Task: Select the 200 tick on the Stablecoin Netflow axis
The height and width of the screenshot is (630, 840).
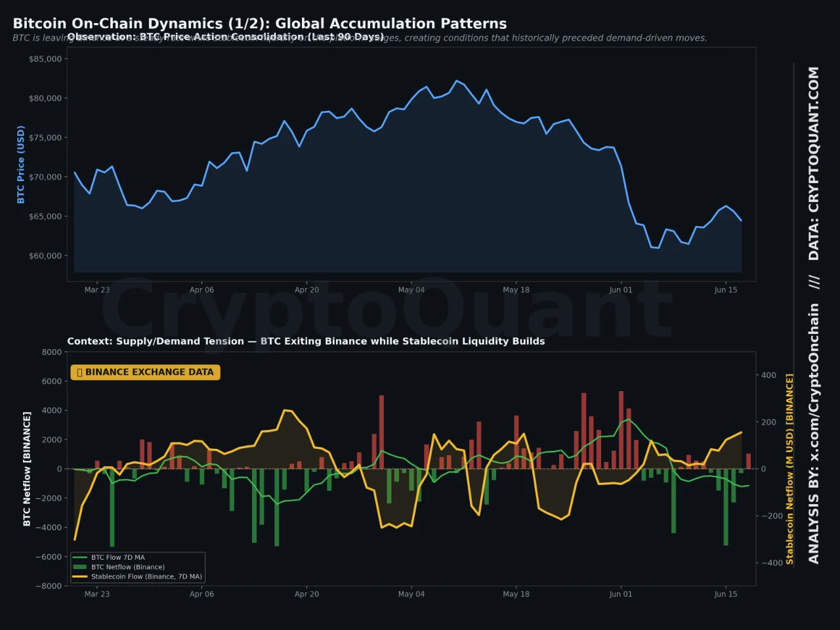Action: [768, 422]
